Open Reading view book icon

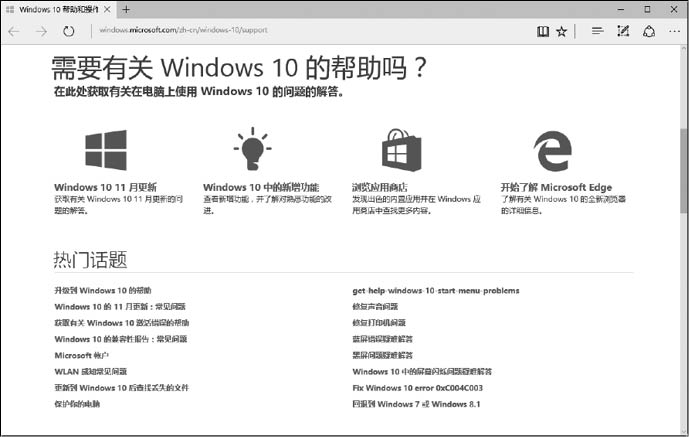[543, 31]
